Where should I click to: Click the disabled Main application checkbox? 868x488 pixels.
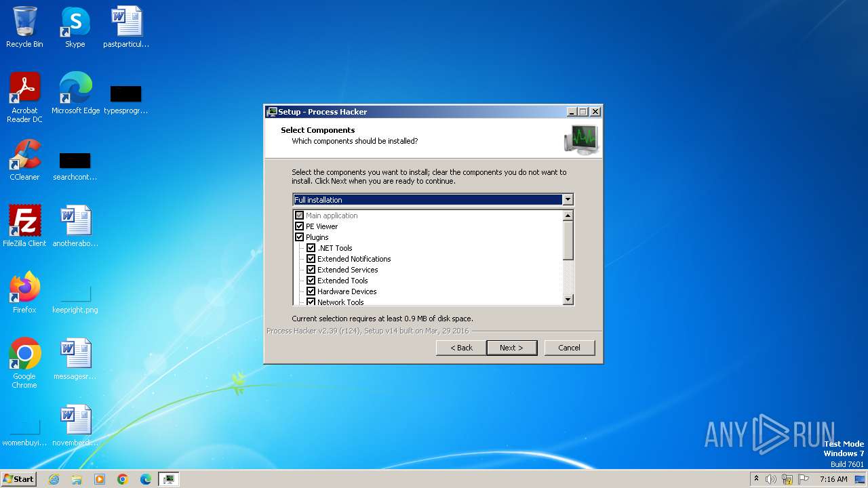(300, 216)
